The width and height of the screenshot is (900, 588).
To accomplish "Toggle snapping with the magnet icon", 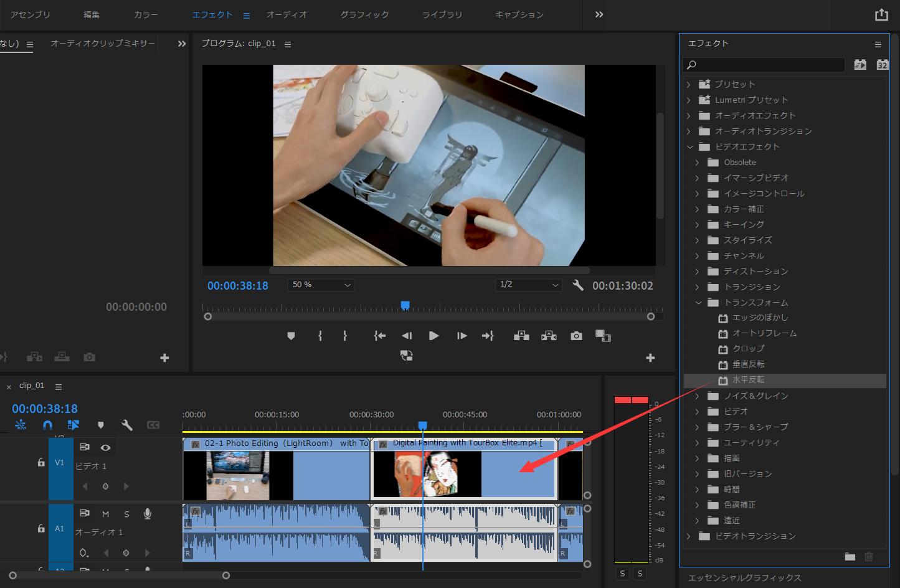I will click(x=47, y=425).
